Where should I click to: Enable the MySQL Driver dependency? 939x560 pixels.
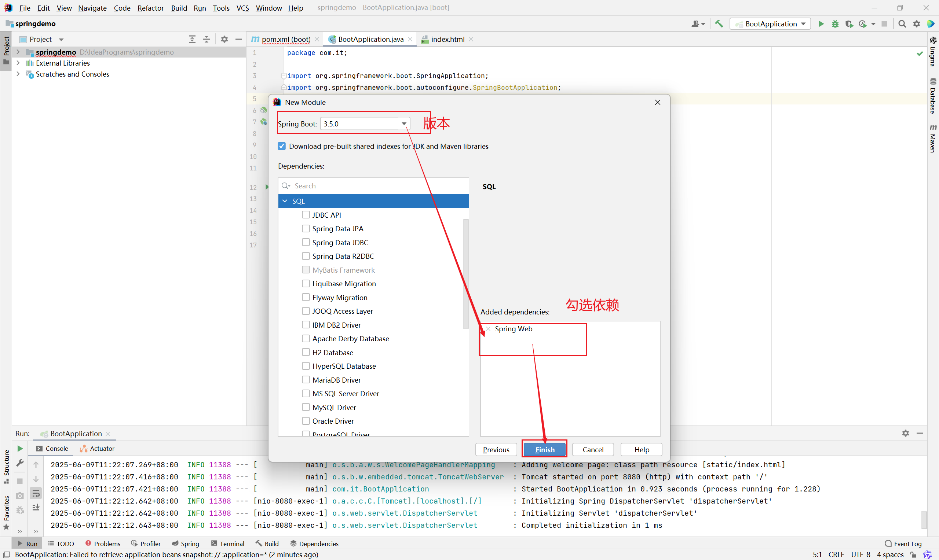(x=306, y=407)
